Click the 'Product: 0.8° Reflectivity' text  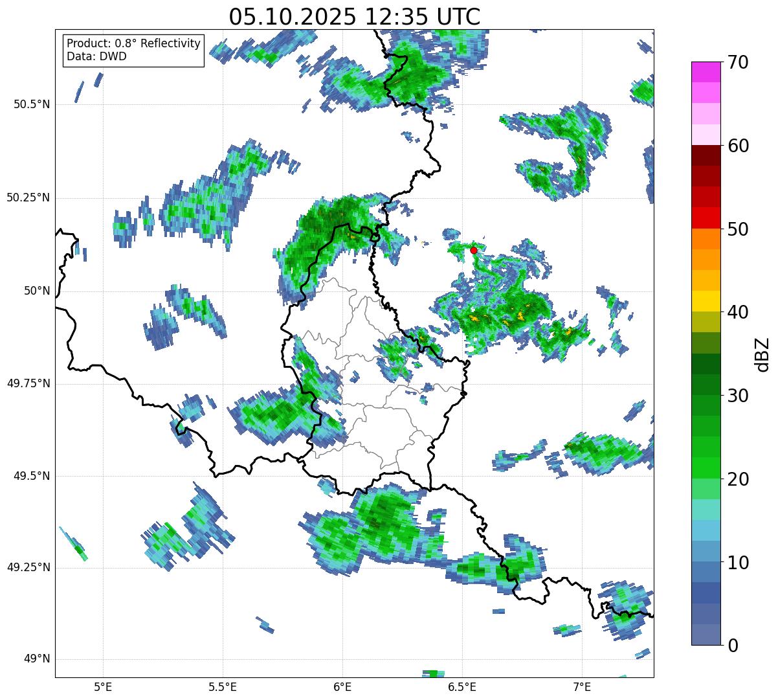(x=133, y=43)
